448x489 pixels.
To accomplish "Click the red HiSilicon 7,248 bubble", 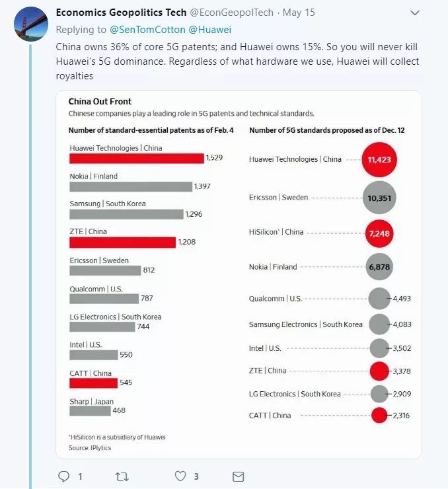I will (x=379, y=233).
